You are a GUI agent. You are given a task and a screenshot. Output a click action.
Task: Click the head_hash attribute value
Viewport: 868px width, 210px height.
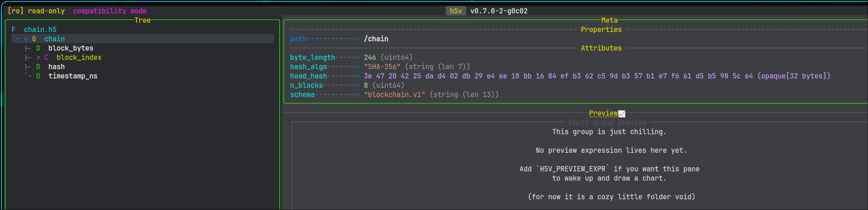(x=597, y=76)
